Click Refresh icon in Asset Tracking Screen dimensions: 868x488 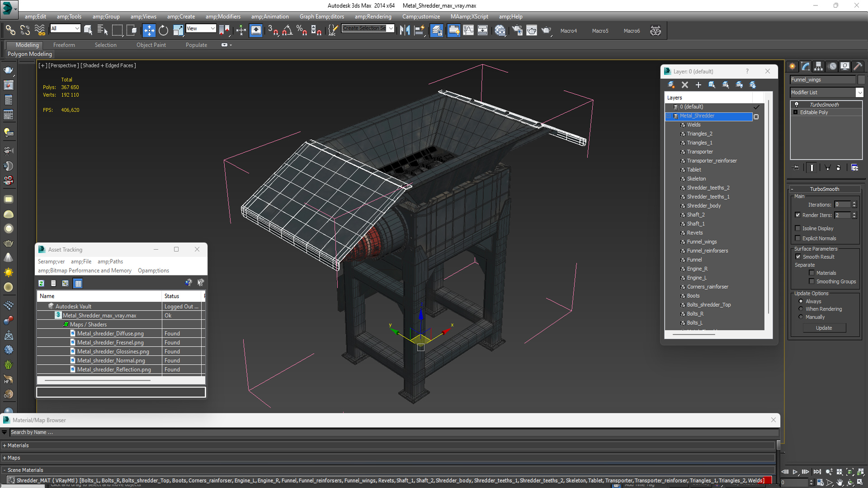pos(41,283)
